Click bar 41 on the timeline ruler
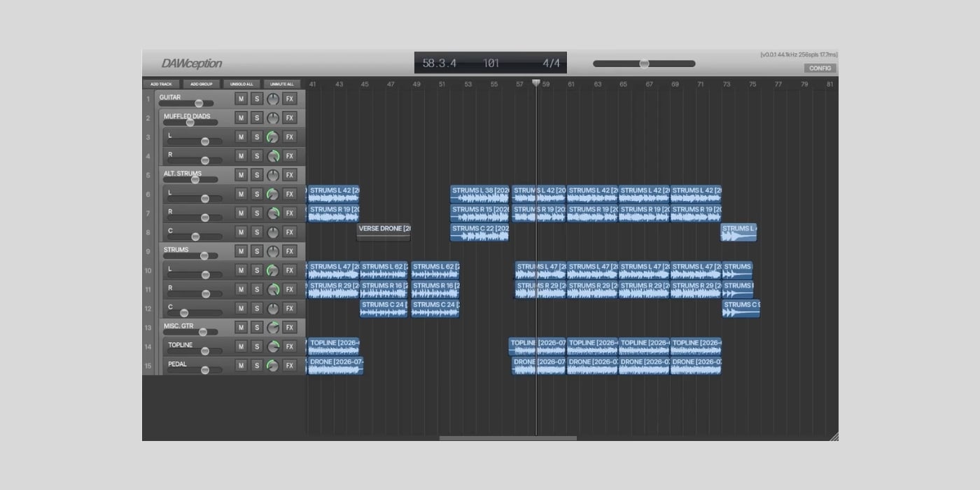This screenshot has height=490, width=980. 313,84
